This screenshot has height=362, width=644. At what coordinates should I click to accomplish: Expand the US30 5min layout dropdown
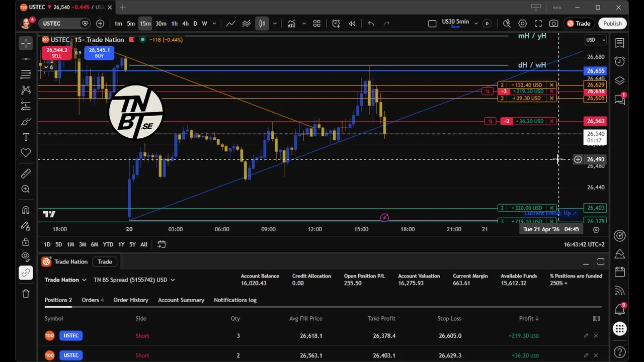click(476, 24)
